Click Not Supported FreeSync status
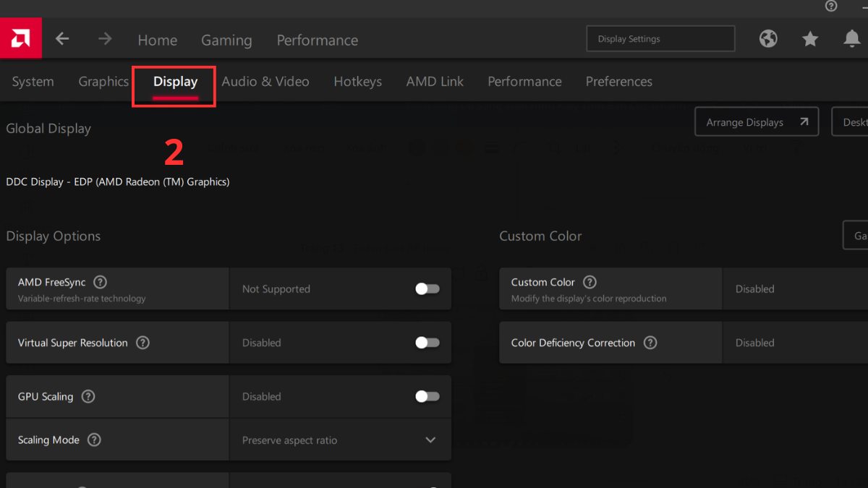This screenshot has width=868, height=488. (x=276, y=289)
